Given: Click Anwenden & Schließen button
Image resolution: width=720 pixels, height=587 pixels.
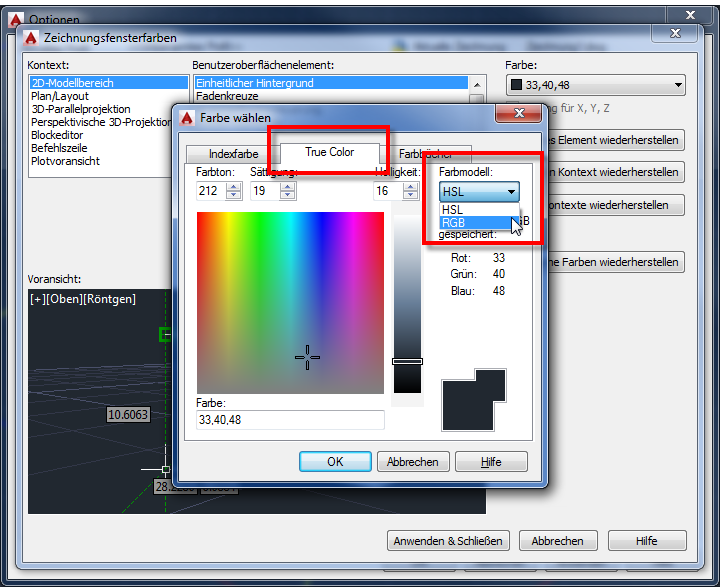Looking at the screenshot, I should point(448,541).
